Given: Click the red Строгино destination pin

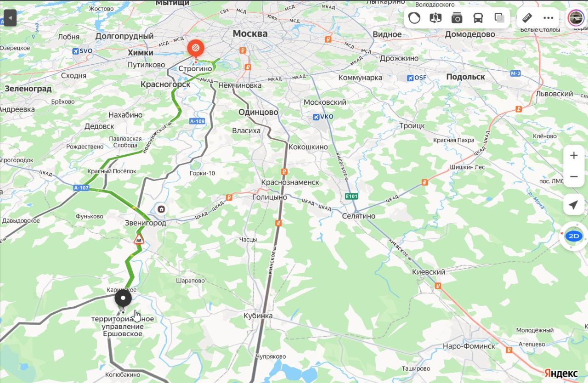Looking at the screenshot, I should [195, 48].
